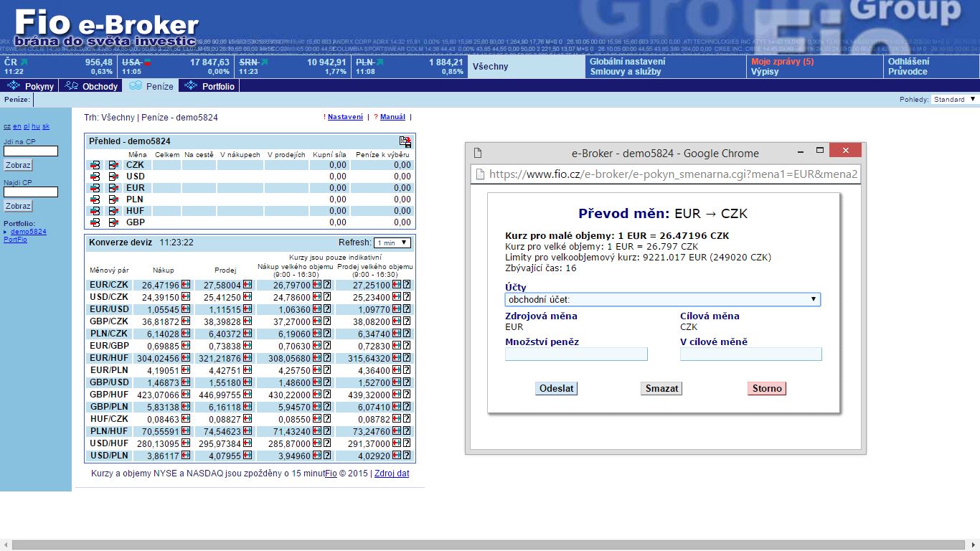Select the PLN market tab
Image resolution: width=980 pixels, height=551 pixels.
point(410,67)
